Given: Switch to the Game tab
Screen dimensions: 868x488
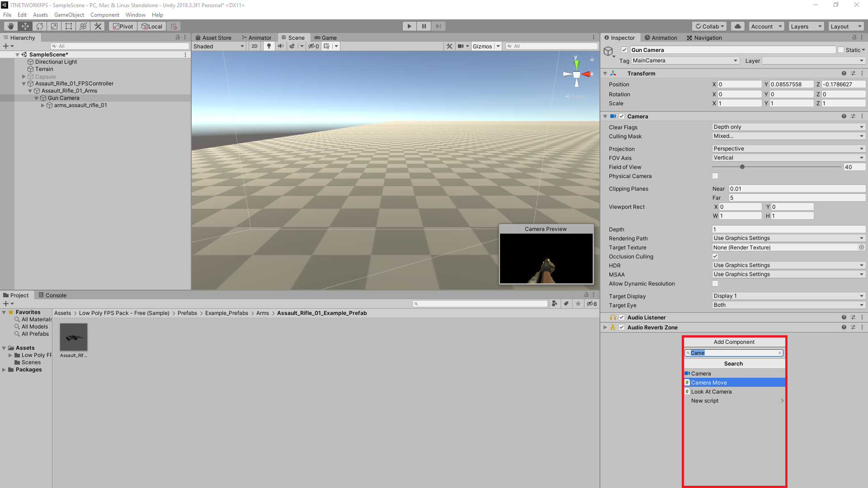Looking at the screenshot, I should 329,38.
